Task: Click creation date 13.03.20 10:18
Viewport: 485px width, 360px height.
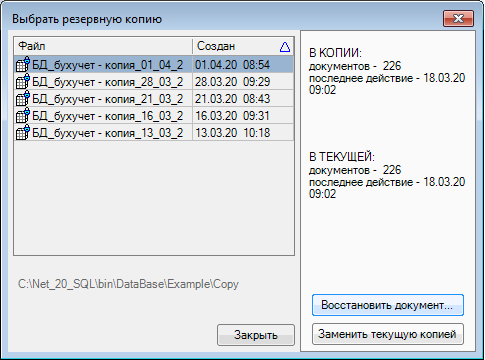Action: (232, 133)
